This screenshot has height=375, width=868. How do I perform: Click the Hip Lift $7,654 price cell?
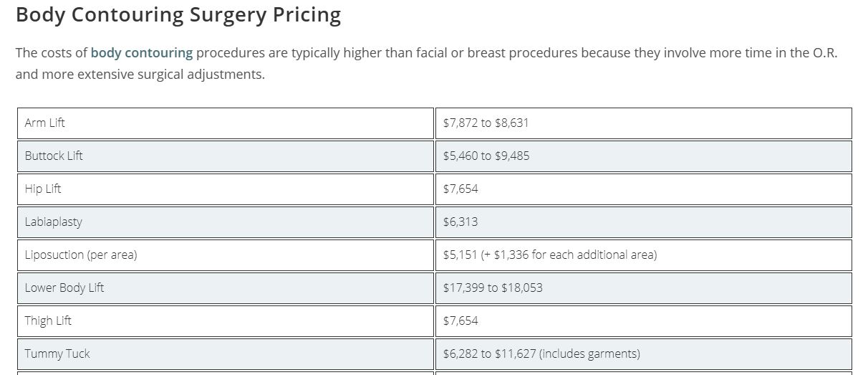click(644, 189)
